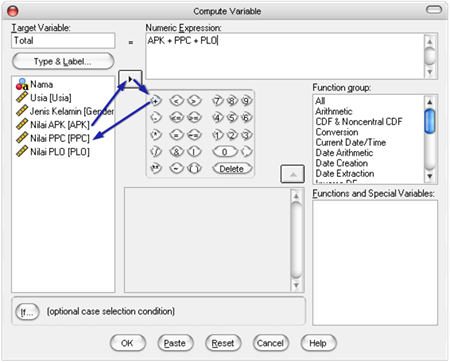Move selected variable with right-arrow button
Screen dimensions: 450x363
(130, 79)
